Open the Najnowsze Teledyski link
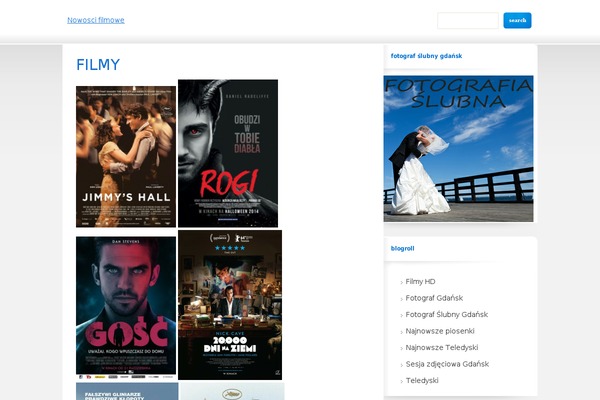 click(x=442, y=348)
